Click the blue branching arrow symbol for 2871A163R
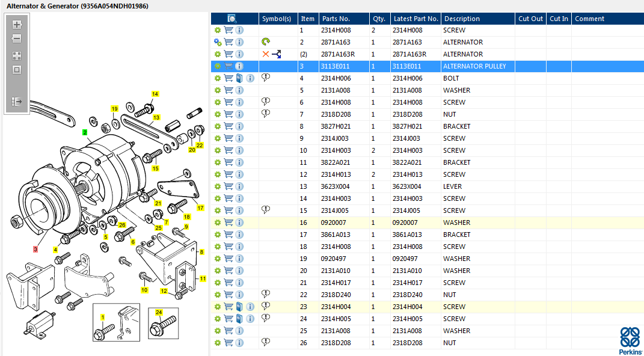Image resolution: width=644 pixels, height=356 pixels. 276,54
